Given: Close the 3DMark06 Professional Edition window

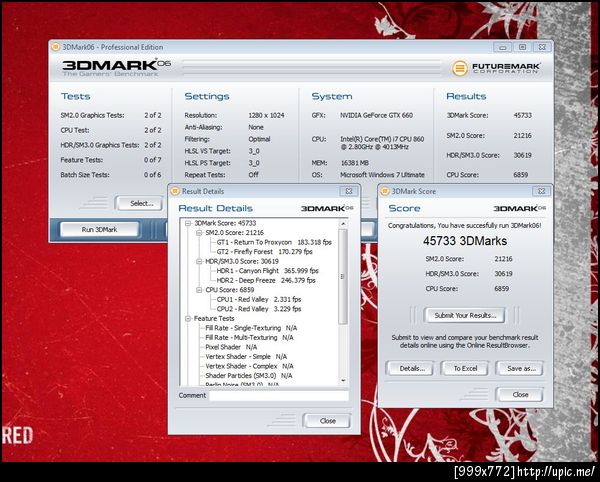Looking at the screenshot, I should coord(542,47).
